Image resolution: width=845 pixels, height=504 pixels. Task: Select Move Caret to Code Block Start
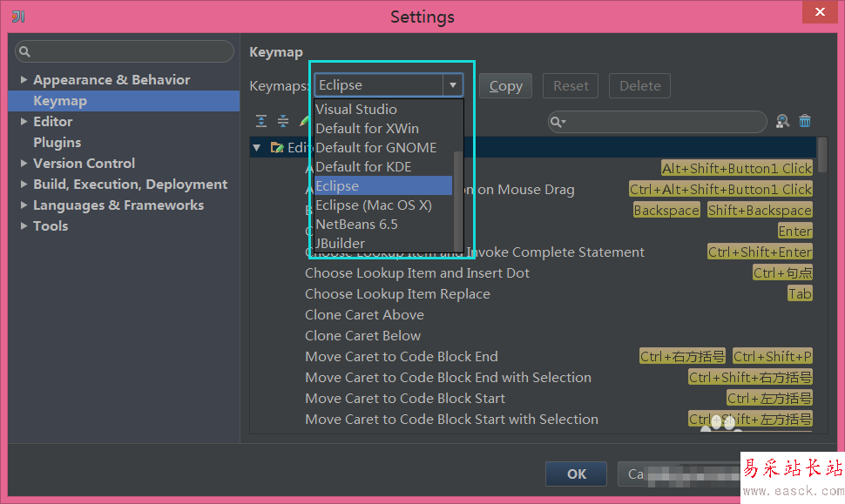(405, 399)
